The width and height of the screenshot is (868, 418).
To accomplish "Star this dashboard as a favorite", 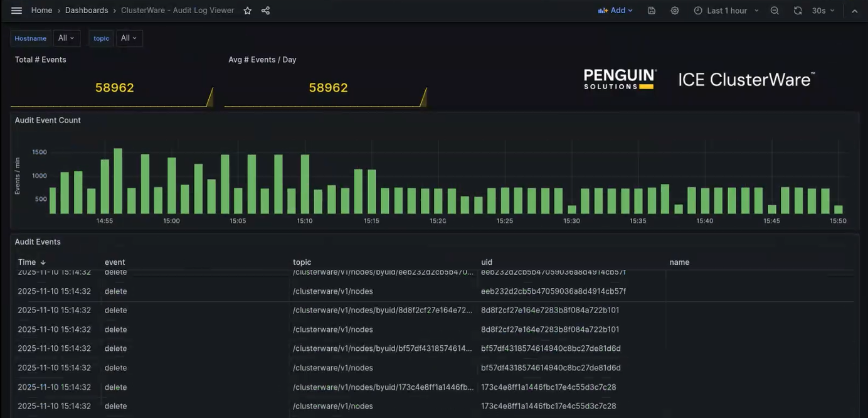I will click(x=247, y=10).
